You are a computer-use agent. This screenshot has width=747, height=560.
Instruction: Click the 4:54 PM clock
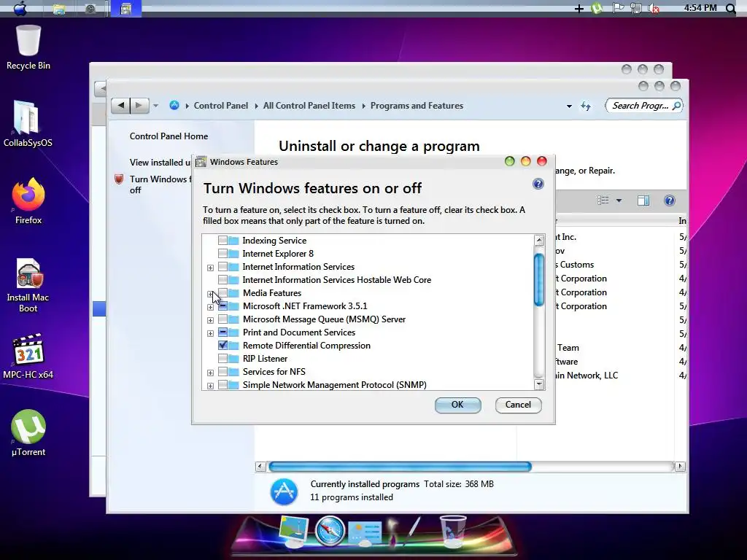pyautogui.click(x=700, y=7)
